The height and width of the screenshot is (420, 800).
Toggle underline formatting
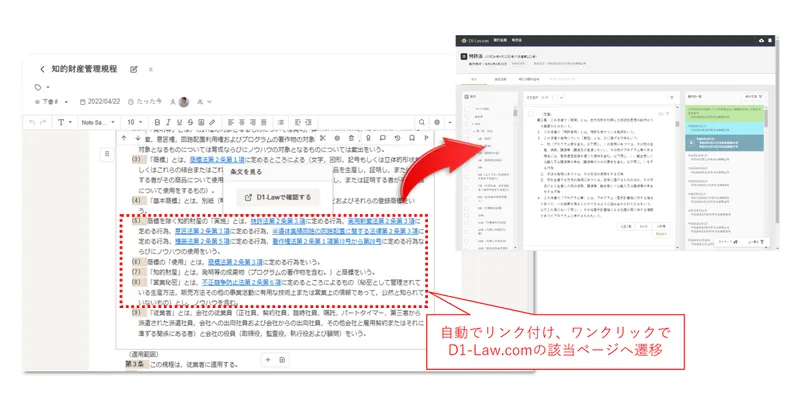(179, 122)
